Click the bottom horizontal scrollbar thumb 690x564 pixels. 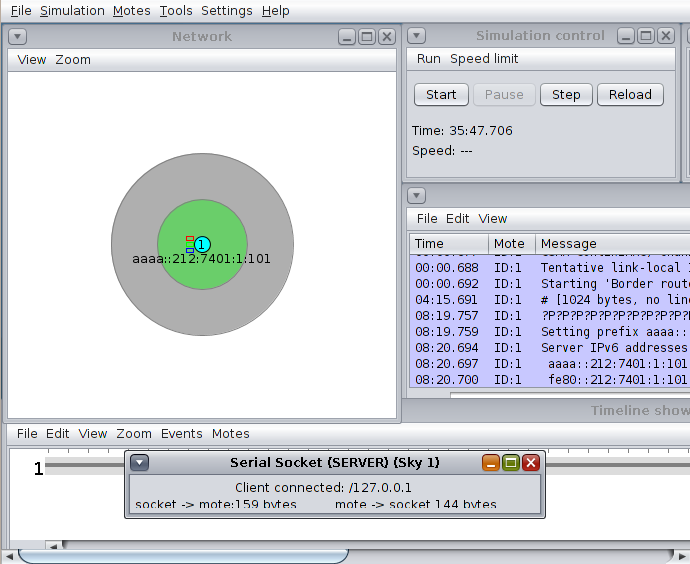click(183, 556)
